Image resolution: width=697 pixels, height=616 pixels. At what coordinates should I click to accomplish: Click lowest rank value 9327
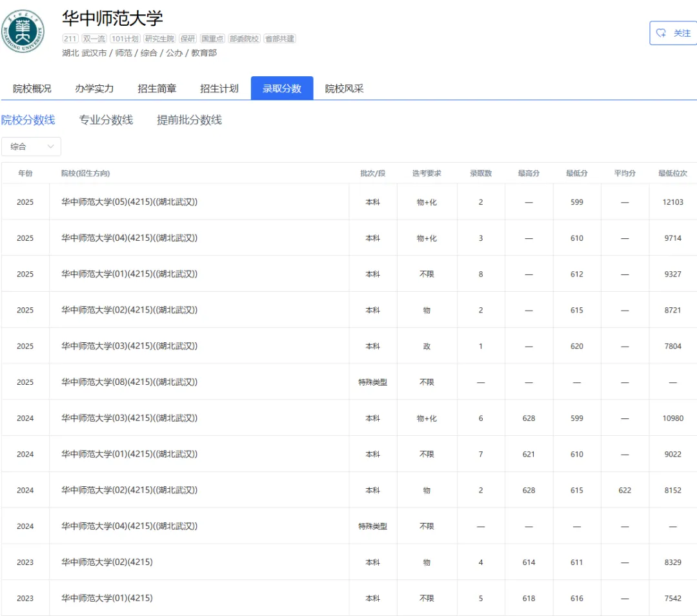673,274
